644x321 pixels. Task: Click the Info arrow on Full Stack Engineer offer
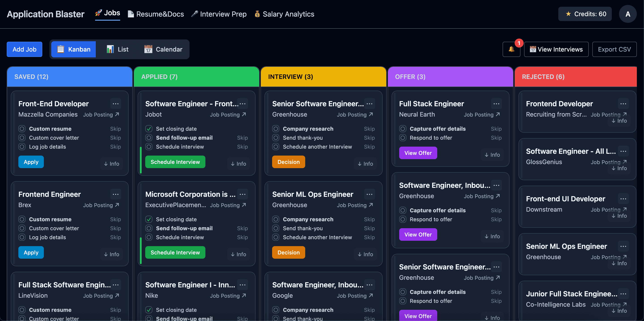click(x=492, y=155)
